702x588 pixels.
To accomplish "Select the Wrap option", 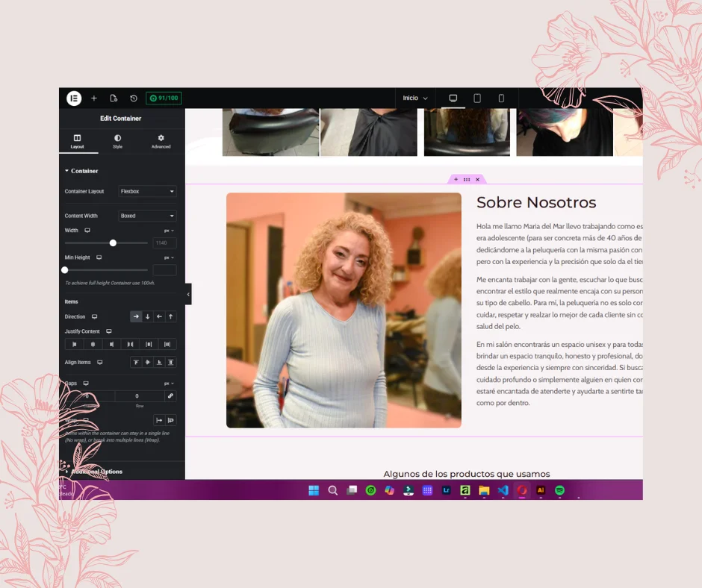I will coord(170,420).
